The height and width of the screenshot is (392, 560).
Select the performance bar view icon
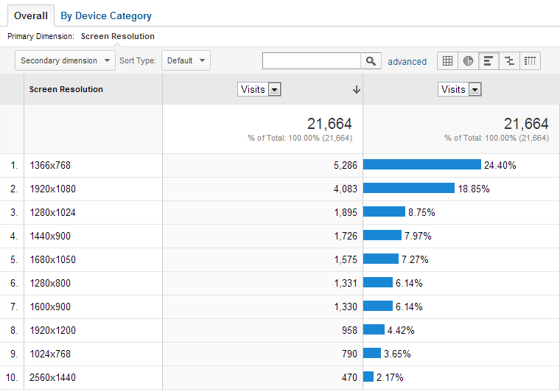tap(489, 60)
